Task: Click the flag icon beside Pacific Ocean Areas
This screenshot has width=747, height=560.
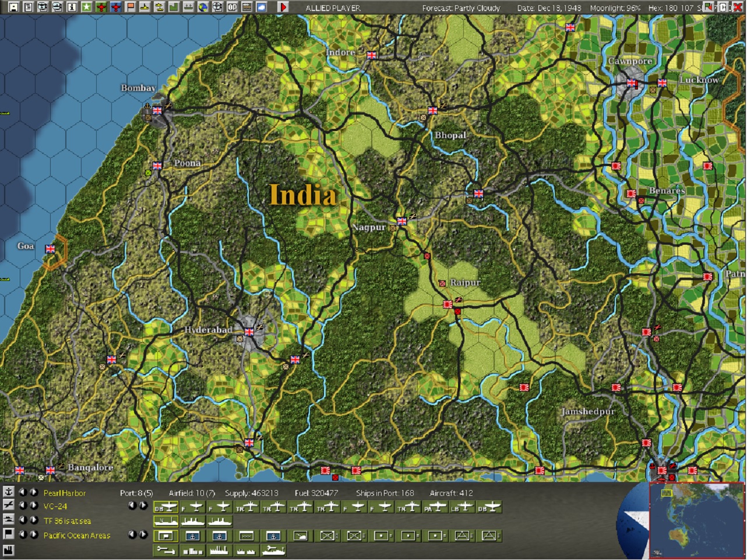Action: pos(8,534)
